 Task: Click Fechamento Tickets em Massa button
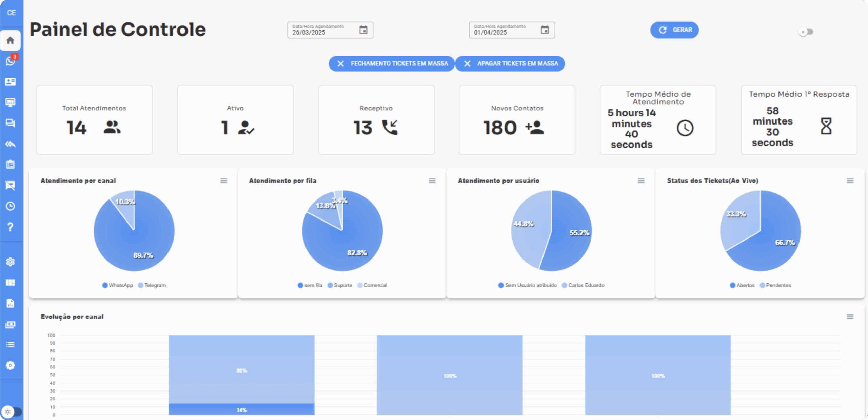[x=392, y=64]
